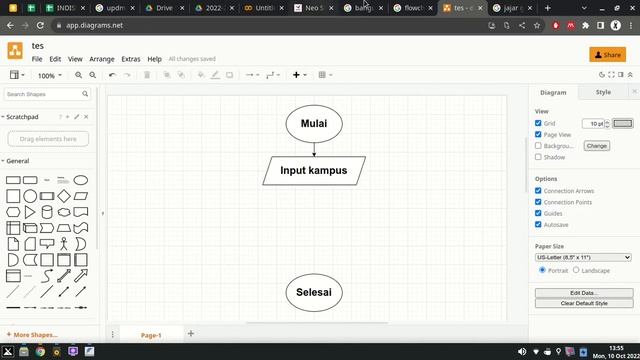This screenshot has height=360, width=640.
Task: Uncheck the Page View checkbox
Action: [x=538, y=134]
